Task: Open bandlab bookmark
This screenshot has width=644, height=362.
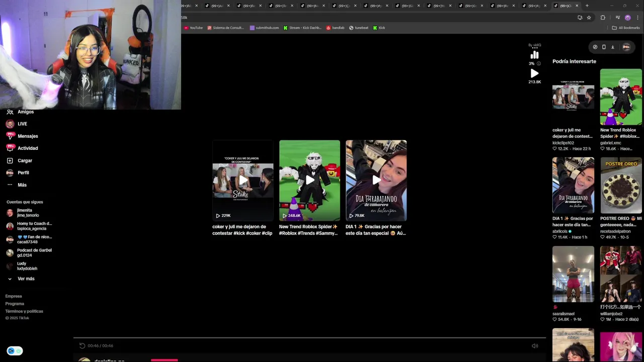Action: (335, 28)
